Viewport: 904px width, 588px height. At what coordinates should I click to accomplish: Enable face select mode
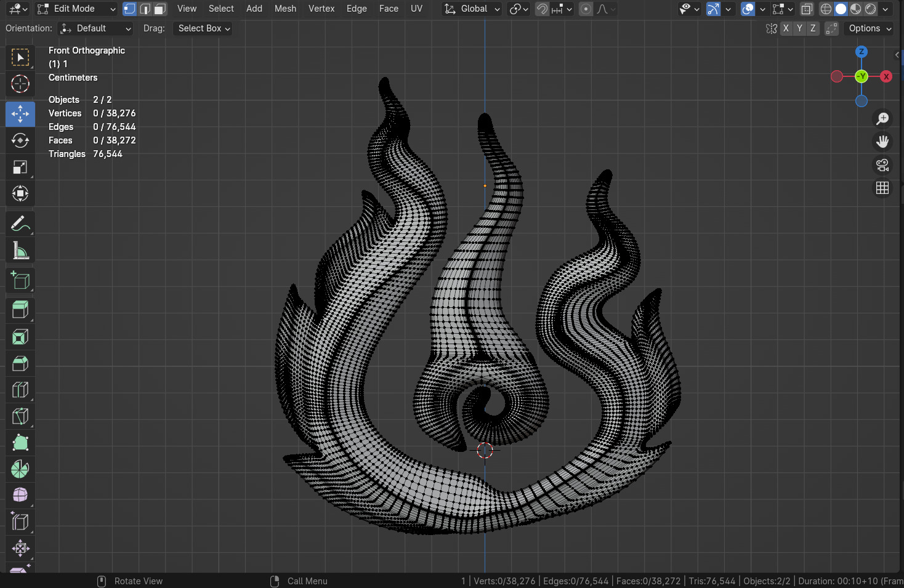[x=160, y=9]
